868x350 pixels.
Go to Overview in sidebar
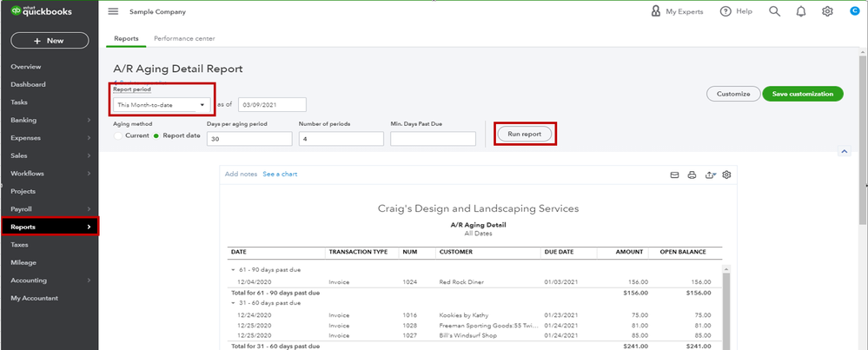26,67
